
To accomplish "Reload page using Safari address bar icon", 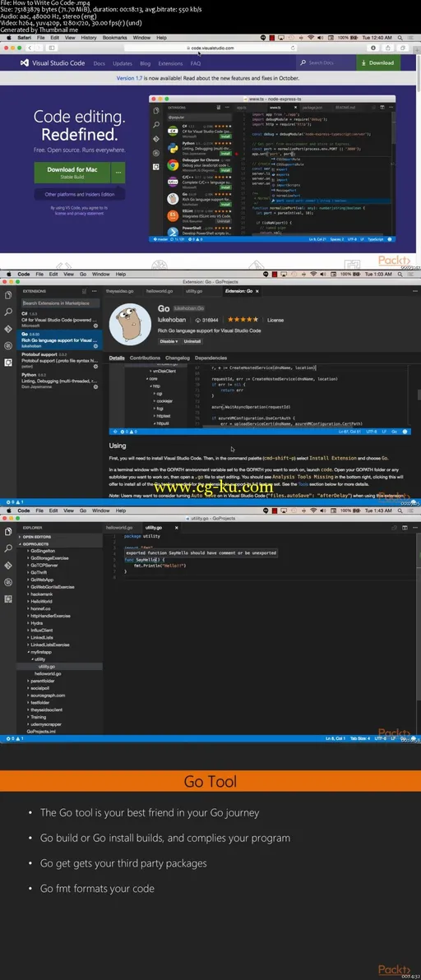I will [294, 48].
